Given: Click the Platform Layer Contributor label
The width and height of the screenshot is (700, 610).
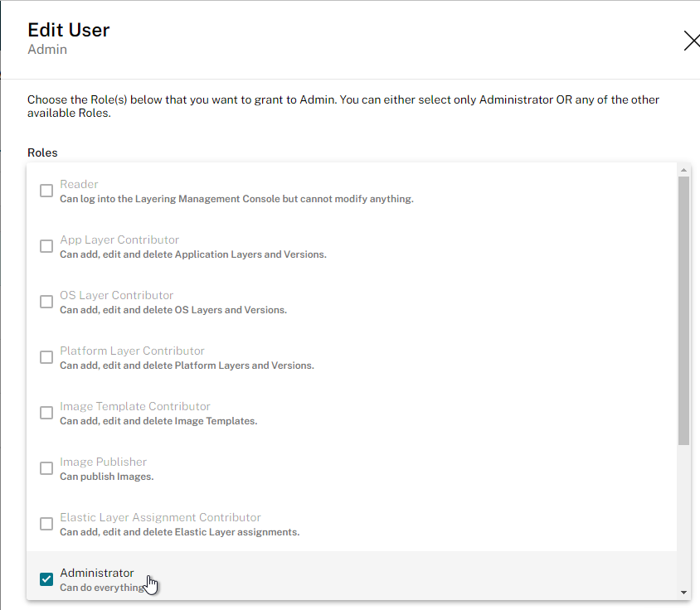Looking at the screenshot, I should (x=132, y=351).
